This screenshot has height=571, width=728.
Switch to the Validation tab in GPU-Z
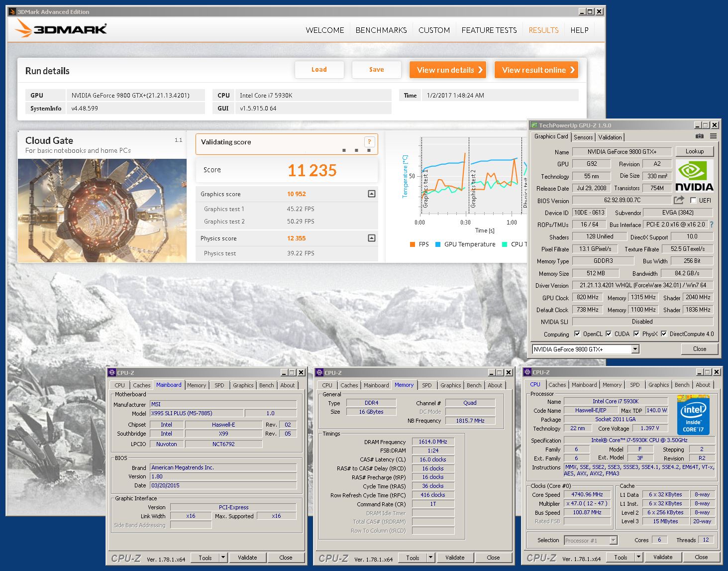point(610,137)
